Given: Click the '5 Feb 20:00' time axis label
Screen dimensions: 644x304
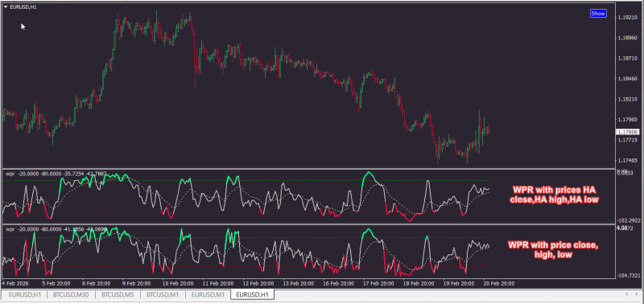Looking at the screenshot, I should click(56, 283).
